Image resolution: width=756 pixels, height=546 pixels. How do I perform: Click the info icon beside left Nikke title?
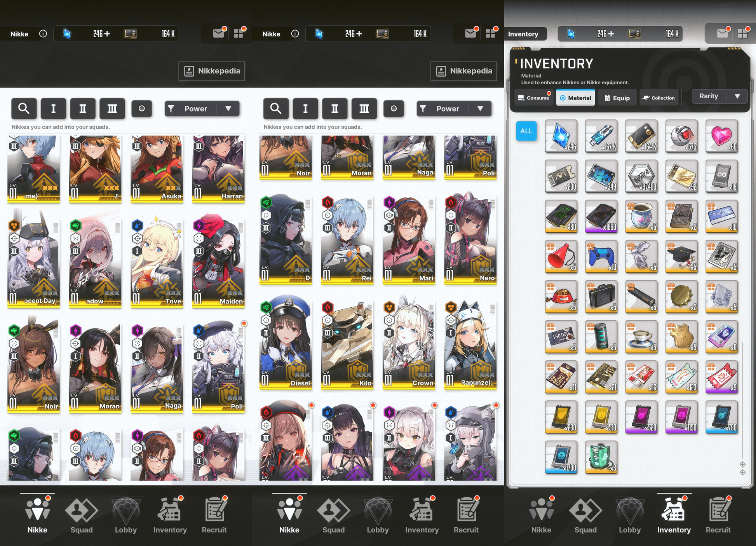43,34
